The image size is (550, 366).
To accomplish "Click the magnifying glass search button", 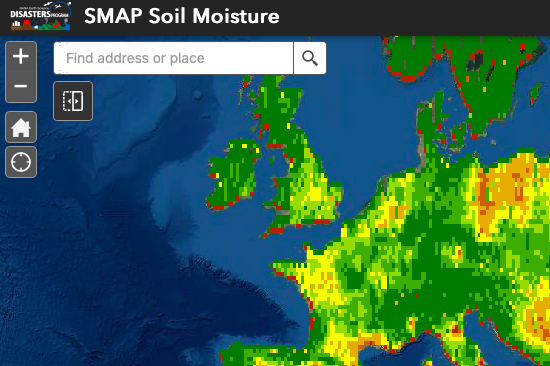I will point(310,58).
